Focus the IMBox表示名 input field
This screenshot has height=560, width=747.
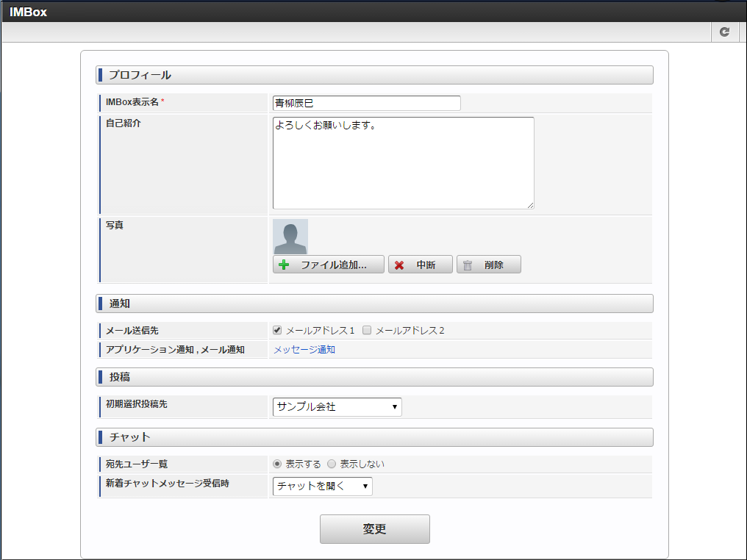367,104
